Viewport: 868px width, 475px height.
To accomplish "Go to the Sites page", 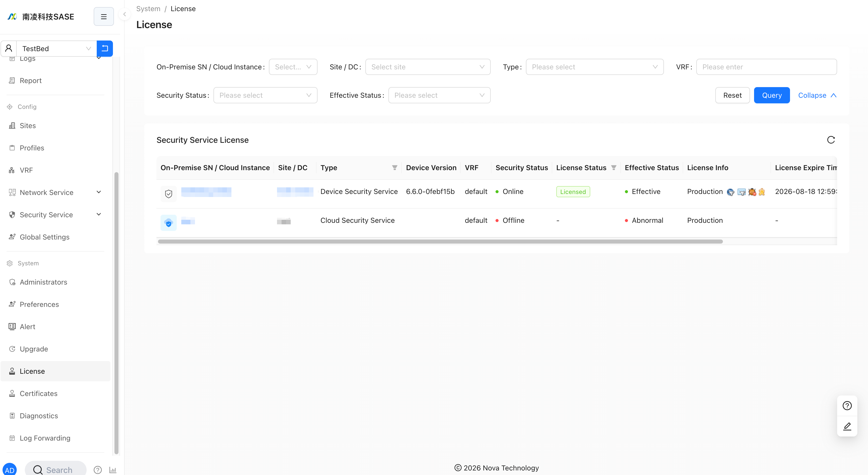I will [28, 126].
